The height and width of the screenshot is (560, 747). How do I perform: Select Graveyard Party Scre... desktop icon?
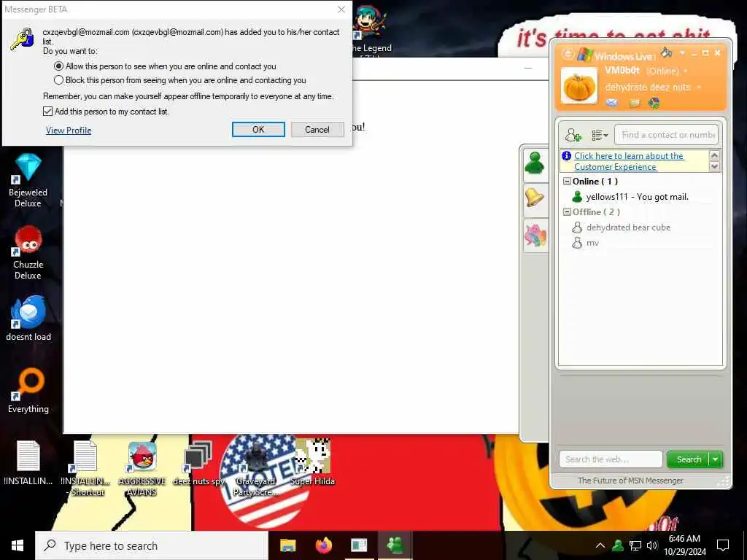pos(255,468)
